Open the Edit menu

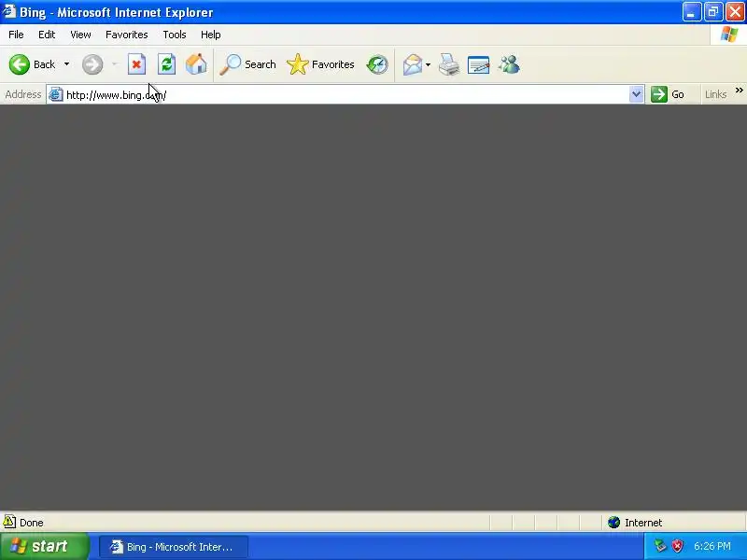[47, 35]
